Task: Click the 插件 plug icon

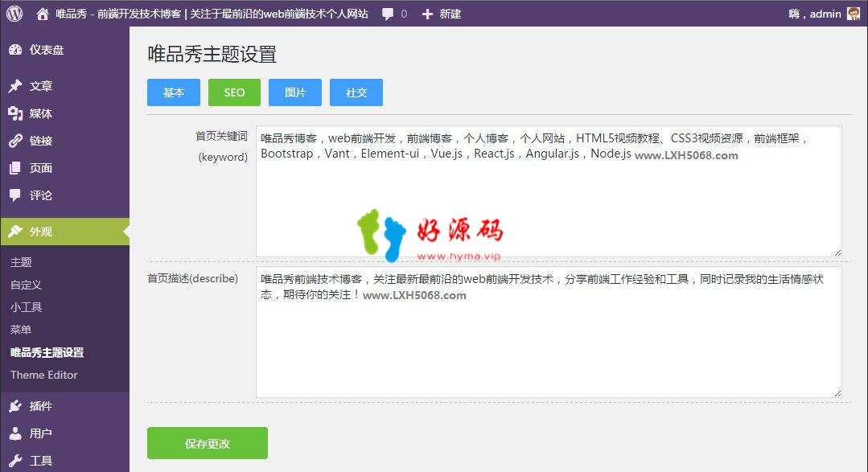Action: [x=15, y=406]
